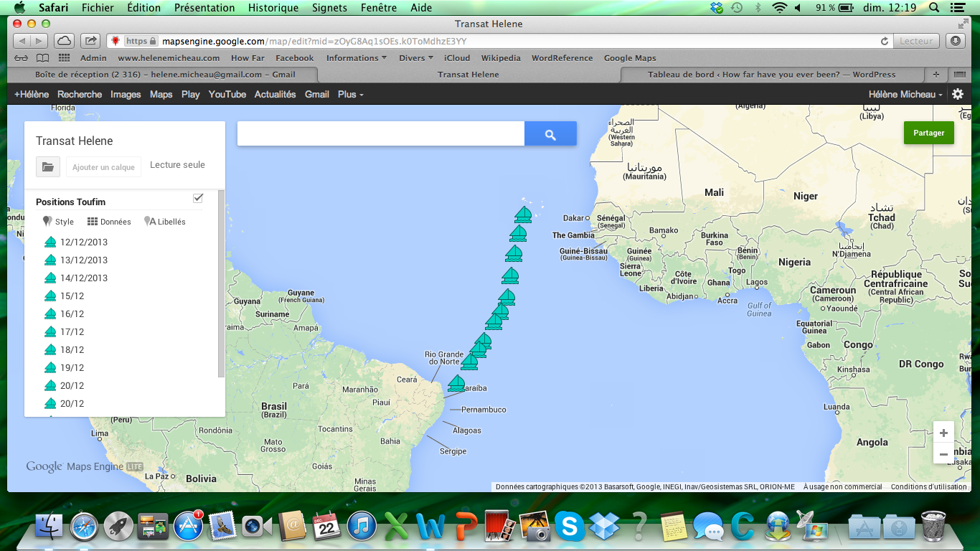Open the Reading List glasses icon
Image resolution: width=980 pixels, height=551 pixels.
[x=22, y=58]
